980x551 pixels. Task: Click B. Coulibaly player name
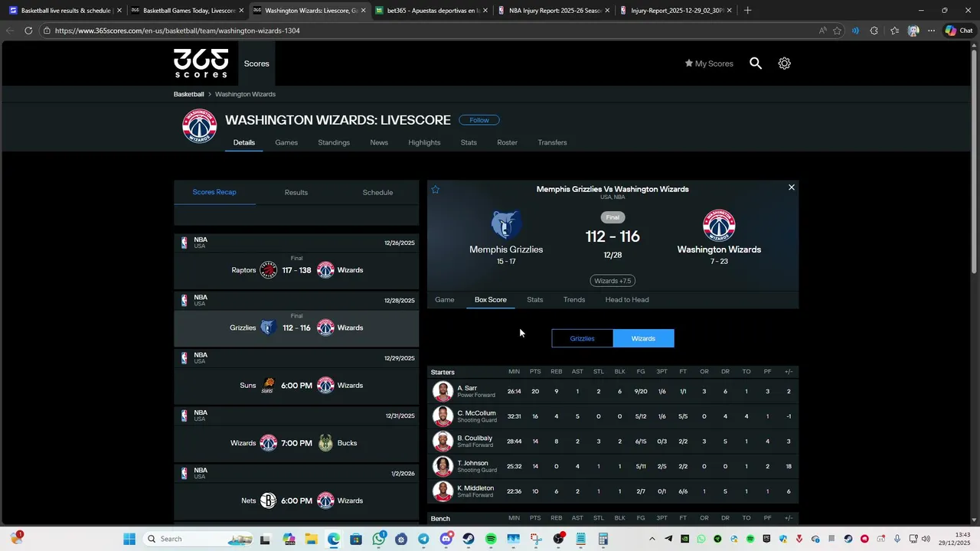pyautogui.click(x=475, y=439)
